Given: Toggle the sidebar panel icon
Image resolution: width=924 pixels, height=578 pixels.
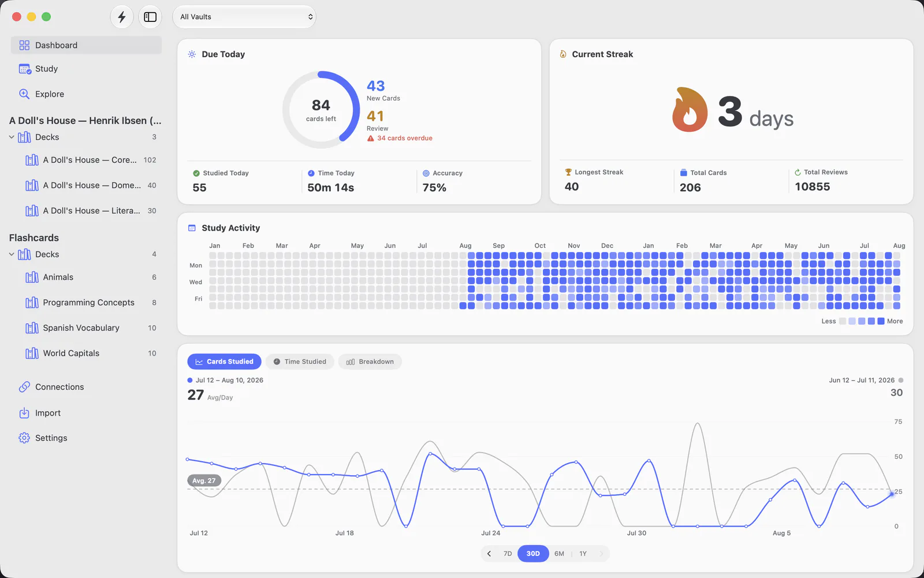Looking at the screenshot, I should 150,17.
